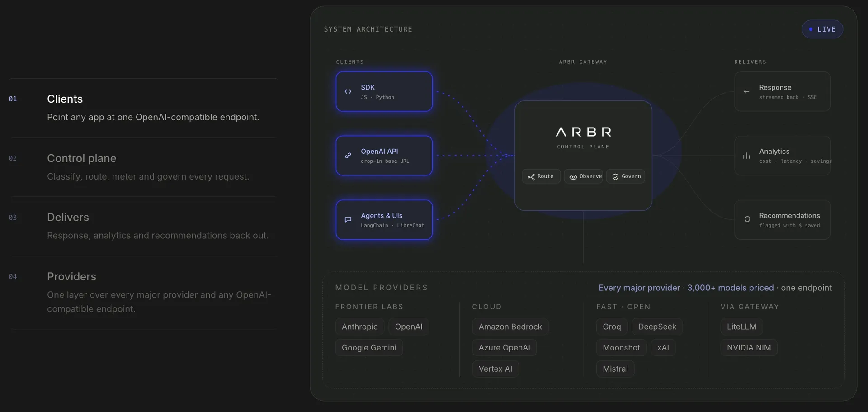The image size is (868, 412).
Task: Click the CONTROL PLANE label under ARBR
Action: (583, 147)
